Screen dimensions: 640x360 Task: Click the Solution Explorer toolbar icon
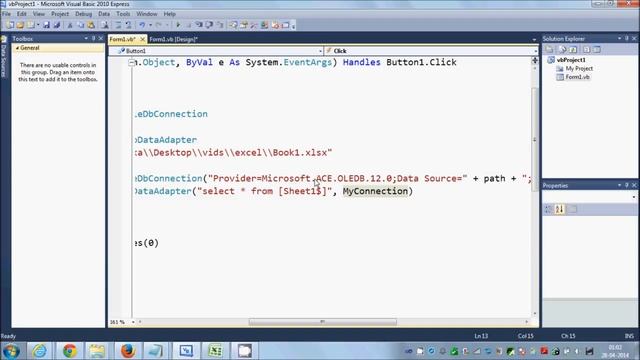[x=233, y=25]
